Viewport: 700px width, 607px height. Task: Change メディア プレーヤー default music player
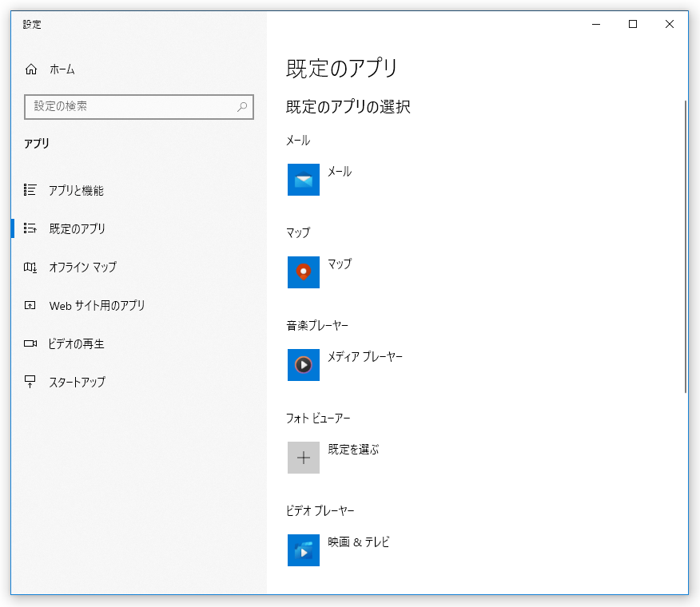[x=365, y=356]
